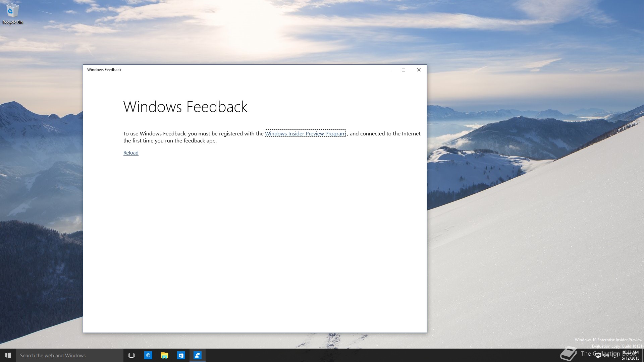Click the Reload link
Viewport: 644px width, 362px height.
pos(131,153)
